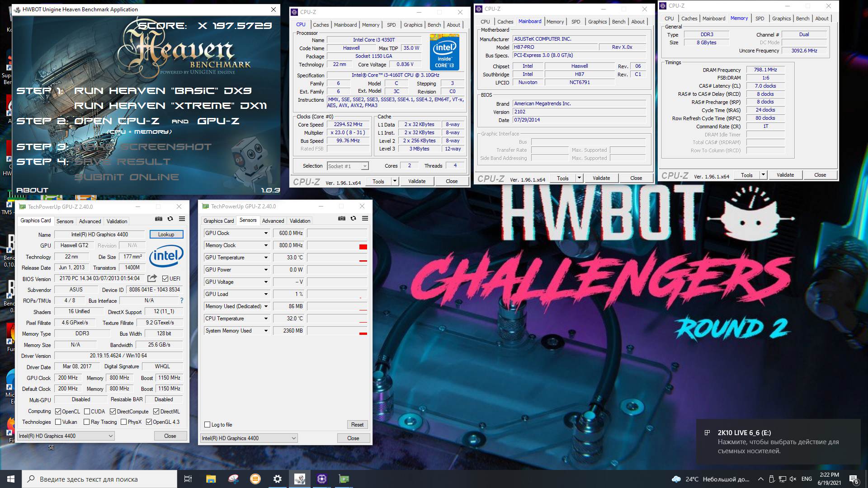Open Task View on taskbar
Screen dimensions: 868x488
[x=188, y=479]
